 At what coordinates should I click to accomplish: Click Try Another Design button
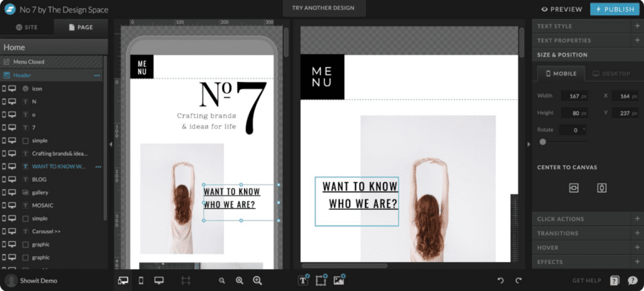(x=323, y=8)
